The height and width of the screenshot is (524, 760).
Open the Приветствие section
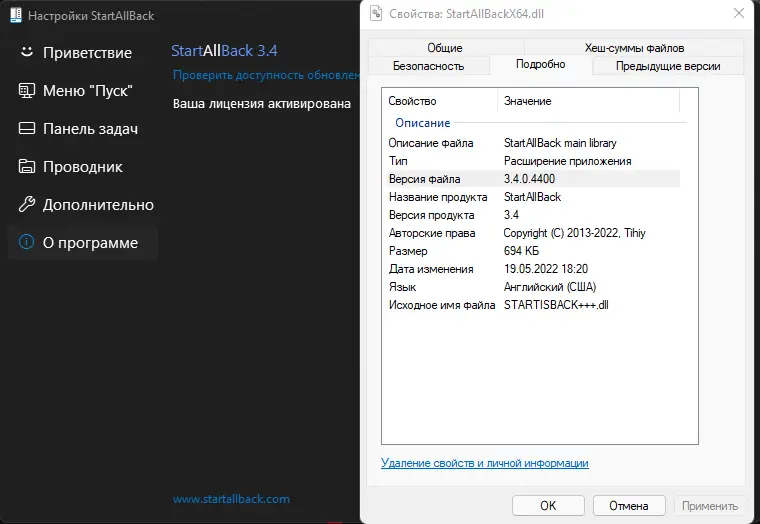tap(82, 52)
